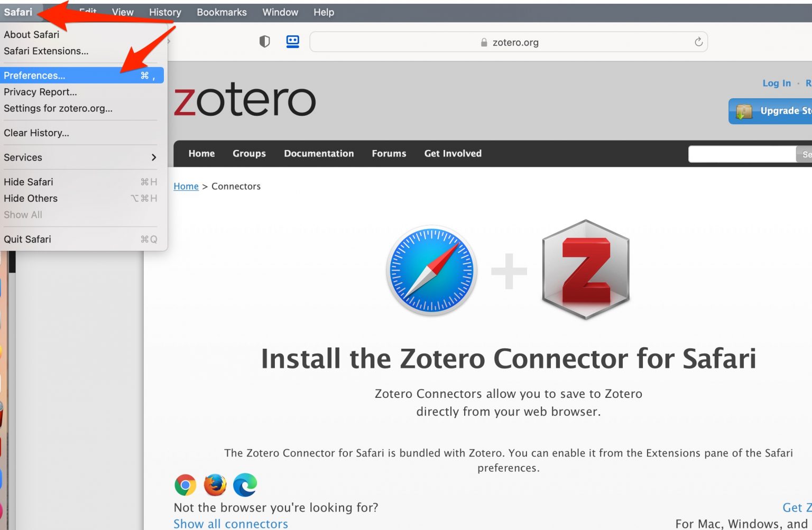Image resolution: width=812 pixels, height=530 pixels.
Task: Open the Safari menu in menu bar
Action: tap(18, 12)
